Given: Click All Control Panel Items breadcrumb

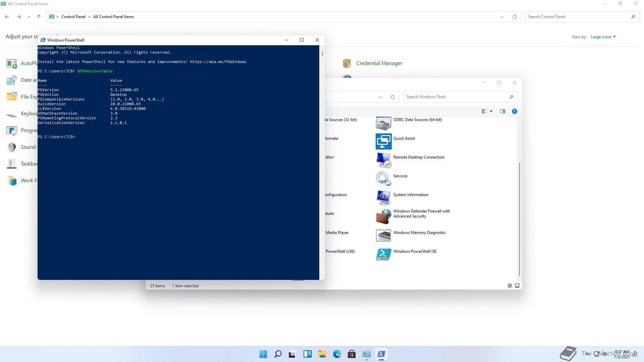Looking at the screenshot, I should [113, 17].
